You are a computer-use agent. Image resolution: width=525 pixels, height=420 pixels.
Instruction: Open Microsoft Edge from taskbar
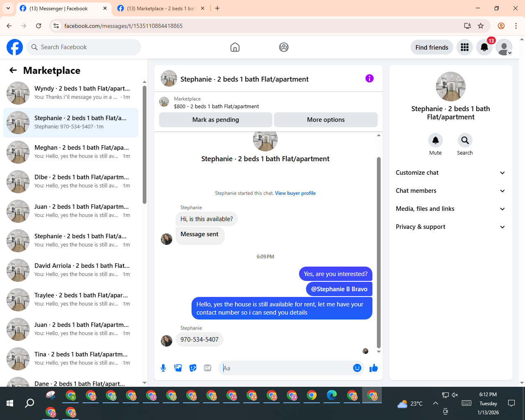coord(332,395)
